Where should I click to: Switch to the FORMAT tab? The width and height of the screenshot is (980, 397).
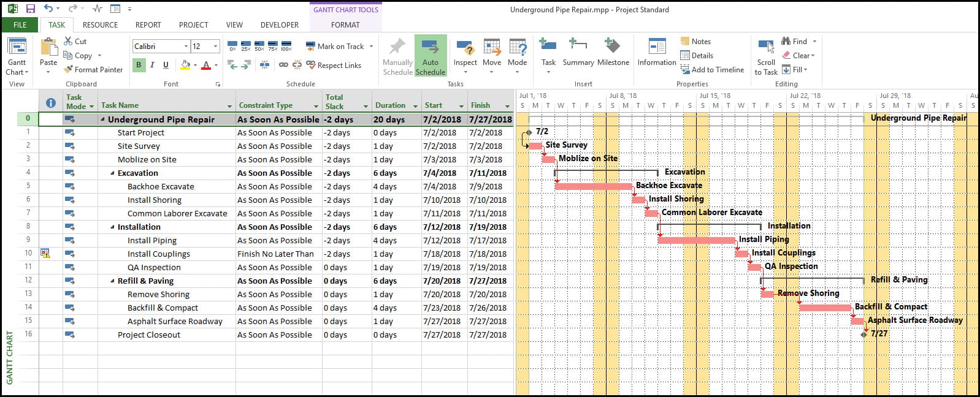click(345, 25)
